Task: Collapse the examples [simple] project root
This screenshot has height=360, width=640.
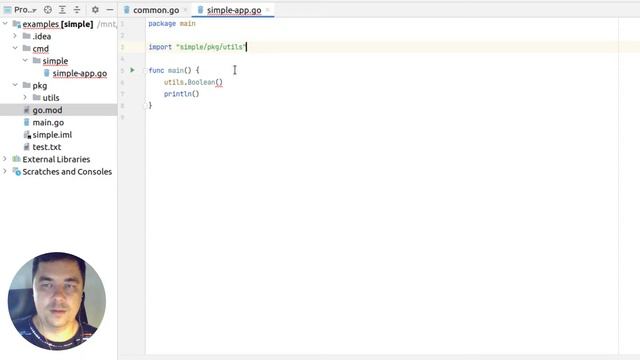Action: [x=5, y=24]
